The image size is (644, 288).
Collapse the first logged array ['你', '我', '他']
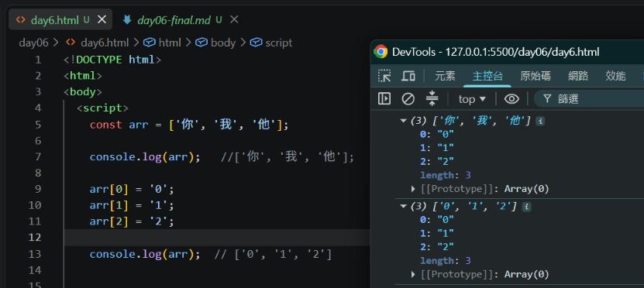tap(403, 121)
